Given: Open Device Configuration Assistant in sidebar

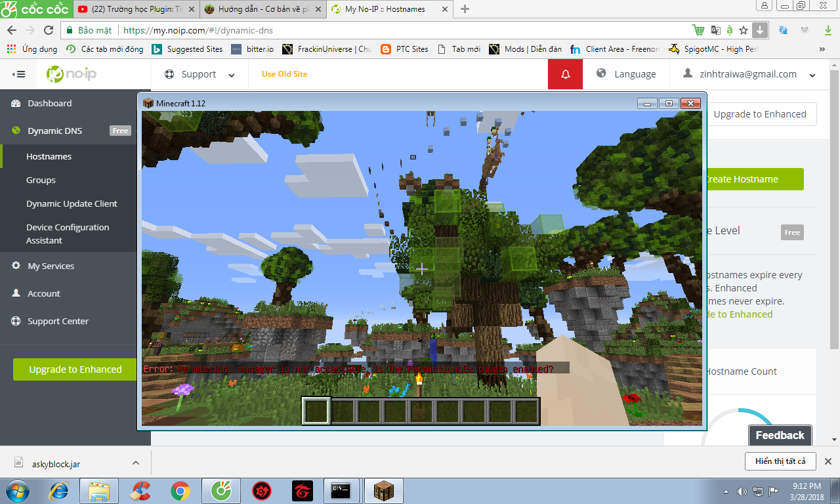Looking at the screenshot, I should point(68,234).
